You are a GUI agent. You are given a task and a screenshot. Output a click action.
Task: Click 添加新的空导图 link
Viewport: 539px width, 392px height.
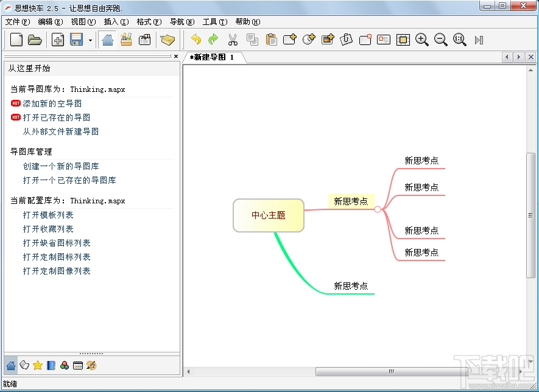52,103
